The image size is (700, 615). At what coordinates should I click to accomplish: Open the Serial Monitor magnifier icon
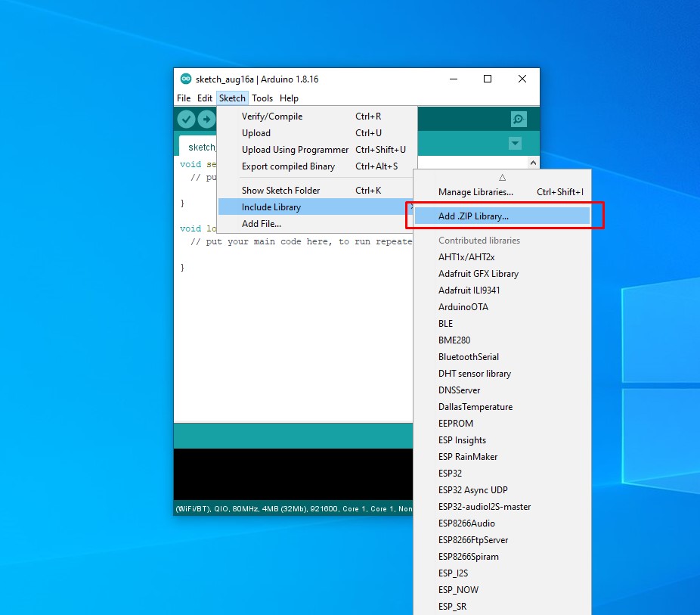[519, 120]
